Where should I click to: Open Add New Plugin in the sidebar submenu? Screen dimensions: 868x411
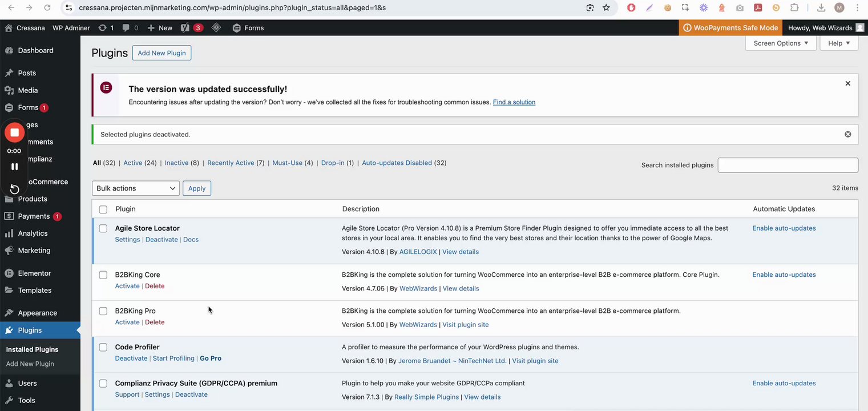coord(30,364)
